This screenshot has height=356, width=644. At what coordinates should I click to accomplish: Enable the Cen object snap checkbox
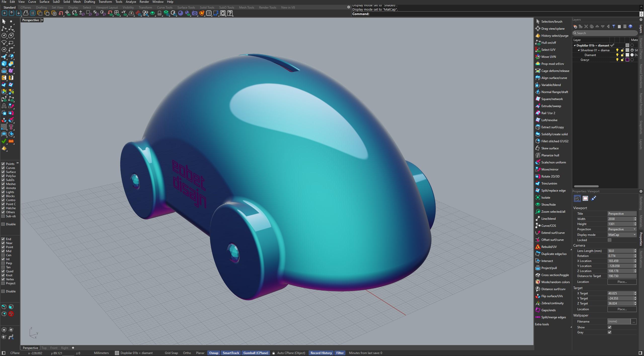(x=3, y=255)
